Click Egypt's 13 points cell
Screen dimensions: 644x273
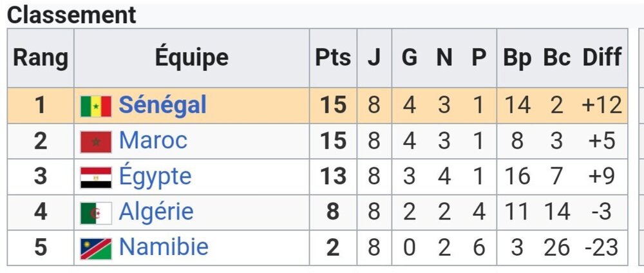pos(333,176)
